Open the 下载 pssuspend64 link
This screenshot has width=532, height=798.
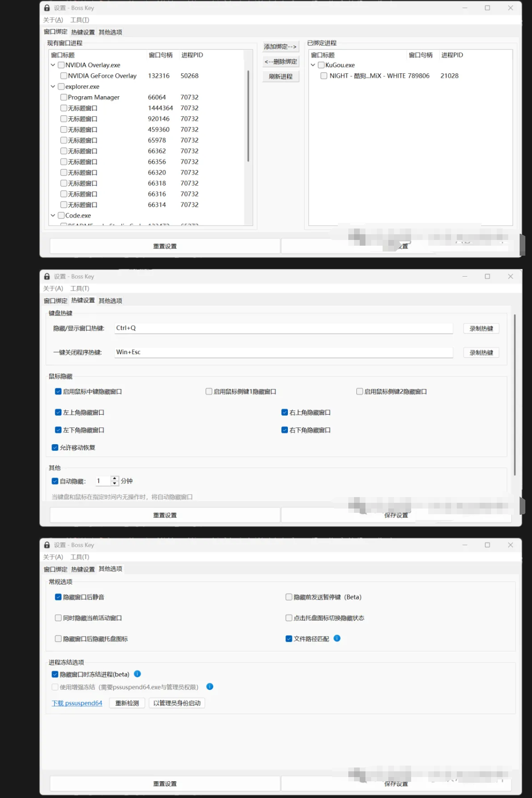click(x=77, y=703)
